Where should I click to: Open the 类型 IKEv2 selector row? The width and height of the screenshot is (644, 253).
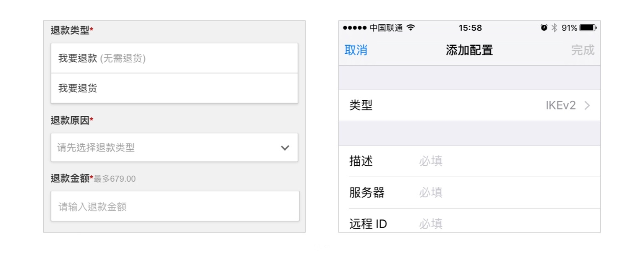469,105
